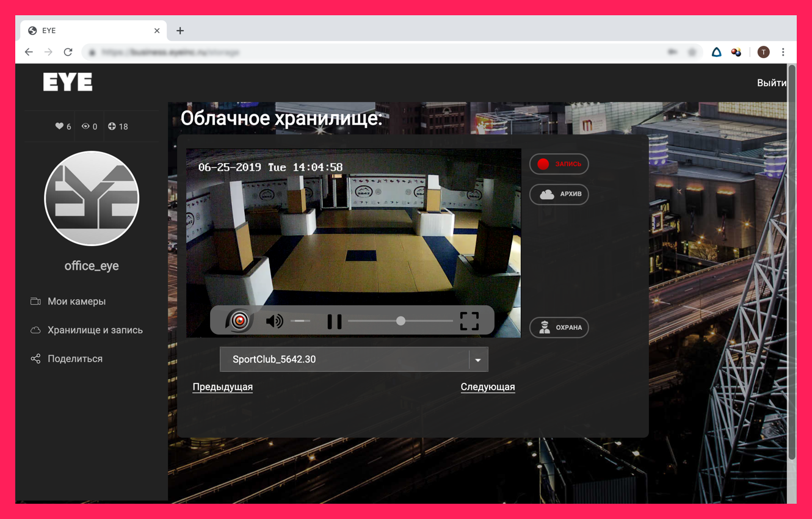Click the EYE logo in the header

68,82
